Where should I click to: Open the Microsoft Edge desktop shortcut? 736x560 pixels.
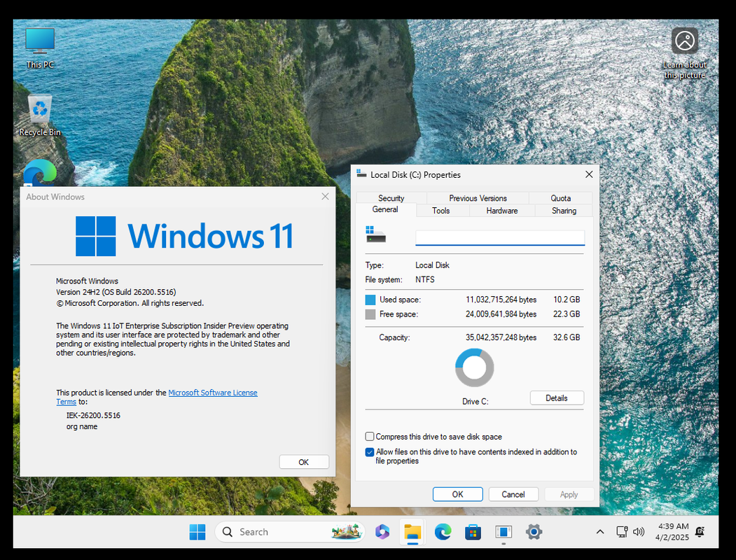40,173
